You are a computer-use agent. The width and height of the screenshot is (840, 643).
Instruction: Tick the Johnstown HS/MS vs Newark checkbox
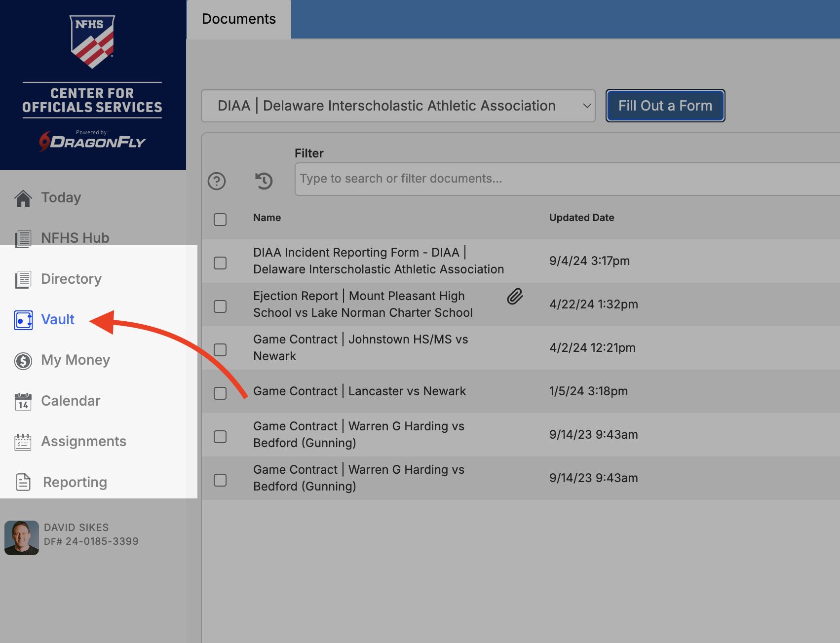pyautogui.click(x=220, y=350)
